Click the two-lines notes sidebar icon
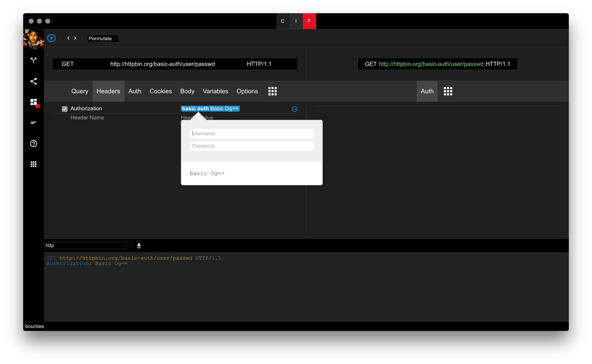The image size is (592, 364). 33,123
